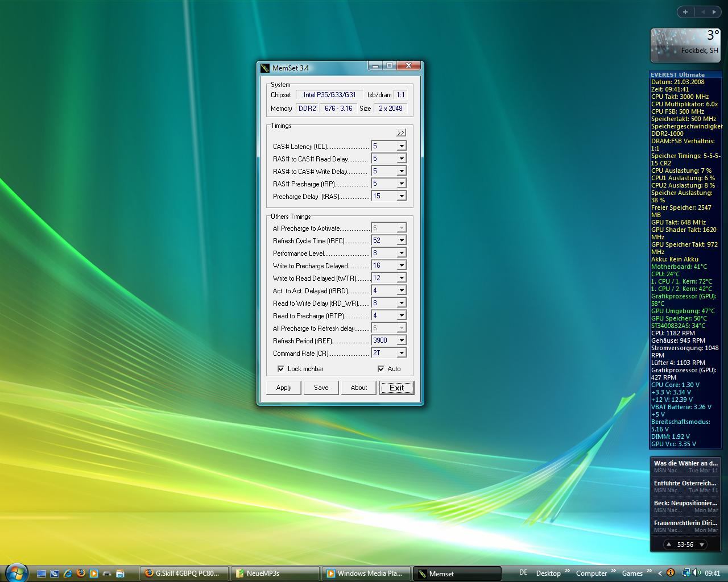
Task: Click the Memory type field DDR2
Action: click(307, 108)
